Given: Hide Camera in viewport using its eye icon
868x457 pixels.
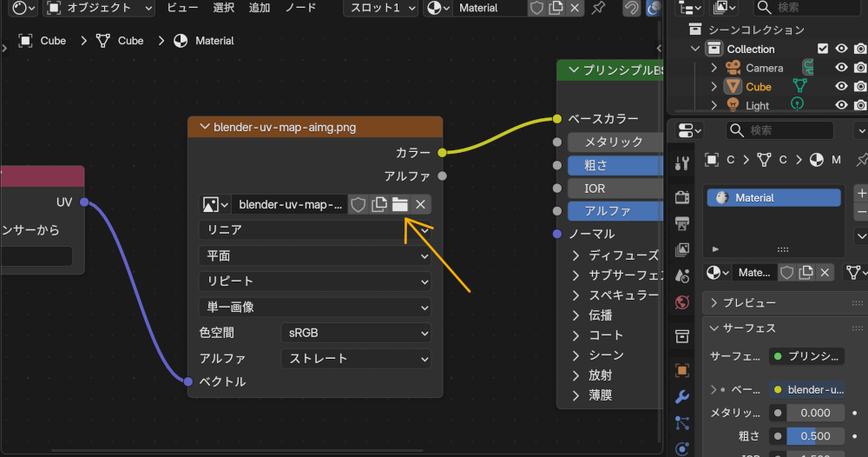Looking at the screenshot, I should click(841, 68).
